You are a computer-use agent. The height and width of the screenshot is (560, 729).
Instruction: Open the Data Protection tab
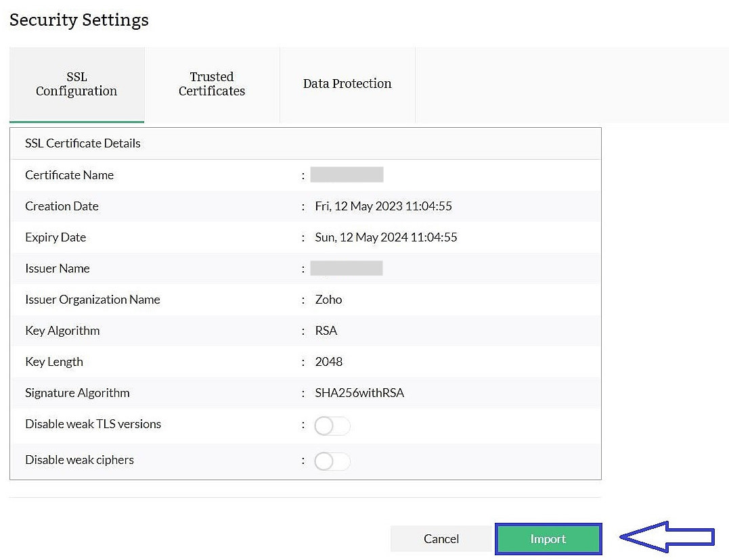tap(347, 84)
